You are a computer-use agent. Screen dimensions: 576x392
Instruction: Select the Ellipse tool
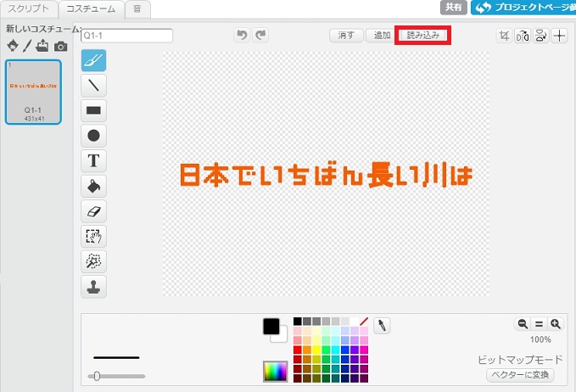coord(93,136)
